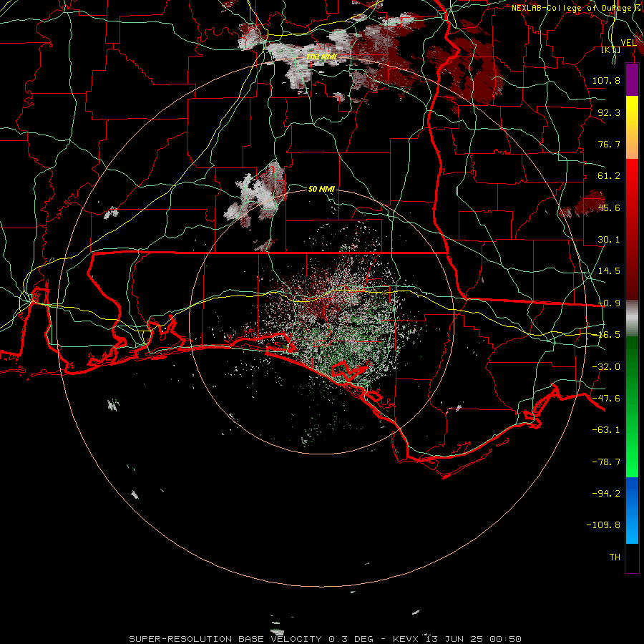Image resolution: width=644 pixels, height=644 pixels.
Task: Pick the gray near-zero segment of the color bar
Action: point(632,318)
